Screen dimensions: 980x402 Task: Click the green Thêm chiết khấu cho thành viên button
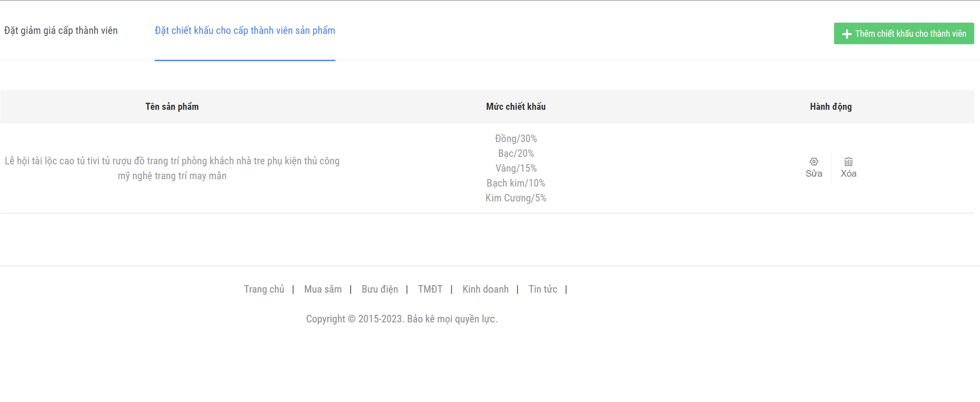[x=903, y=34]
